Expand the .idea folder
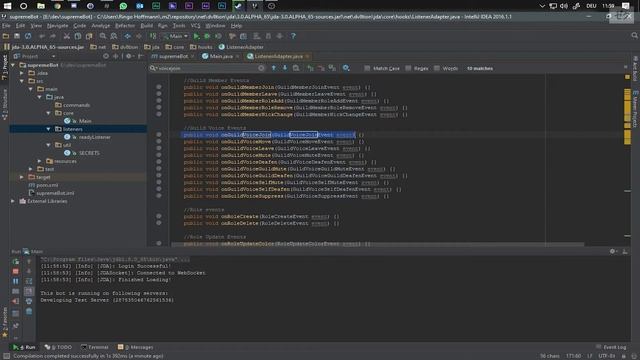This screenshot has height=360, width=640. click(x=22, y=73)
